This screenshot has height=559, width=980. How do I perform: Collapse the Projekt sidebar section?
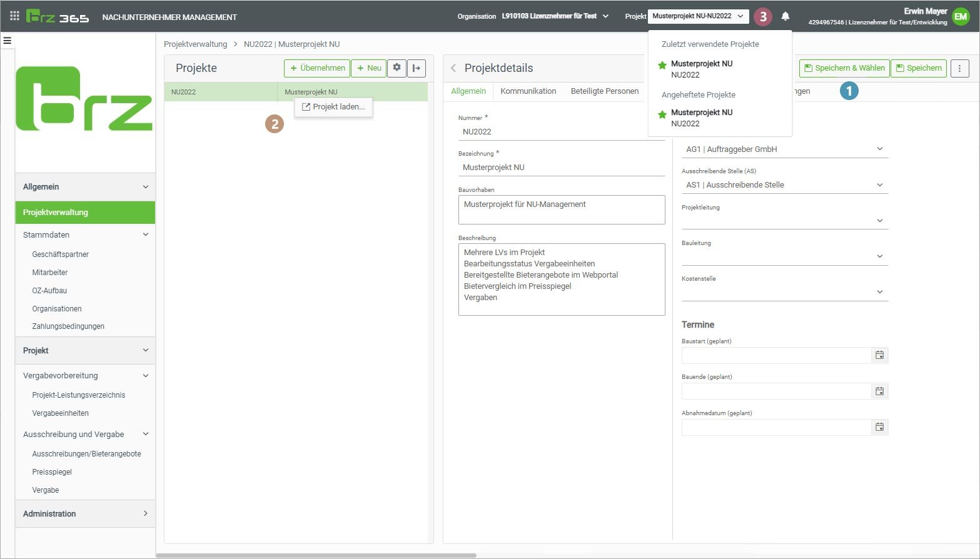[85, 351]
